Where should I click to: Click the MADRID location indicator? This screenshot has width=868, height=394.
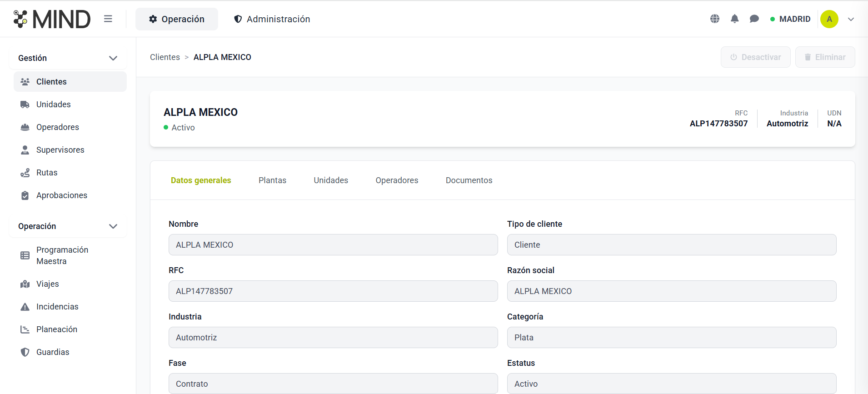point(790,19)
